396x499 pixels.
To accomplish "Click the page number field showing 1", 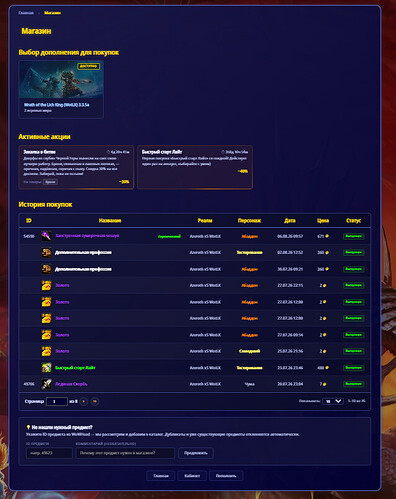I will point(57,401).
